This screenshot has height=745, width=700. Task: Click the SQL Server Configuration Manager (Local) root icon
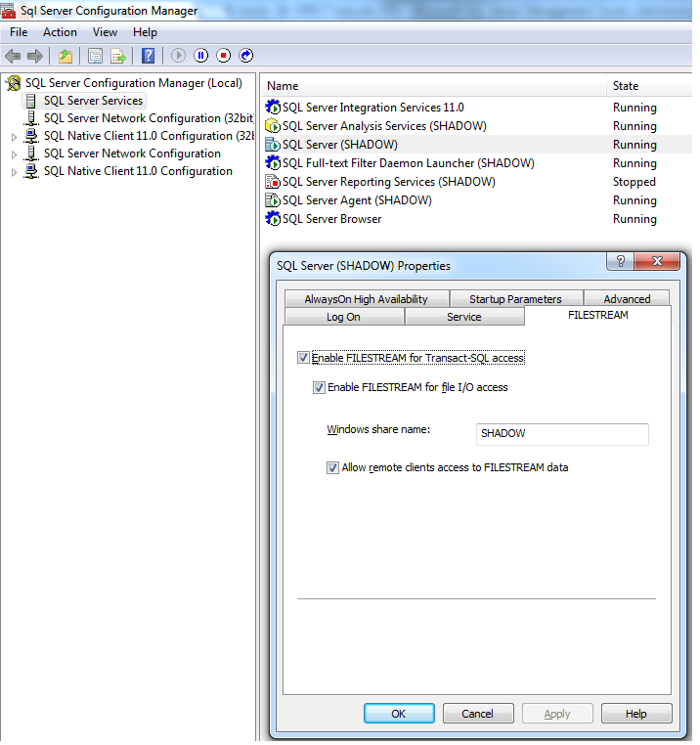coord(14,83)
